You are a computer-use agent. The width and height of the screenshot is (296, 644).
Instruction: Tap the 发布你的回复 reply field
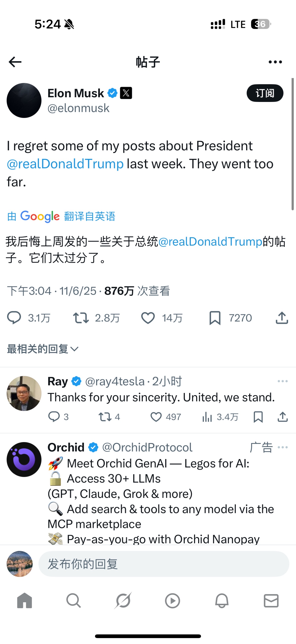164,564
